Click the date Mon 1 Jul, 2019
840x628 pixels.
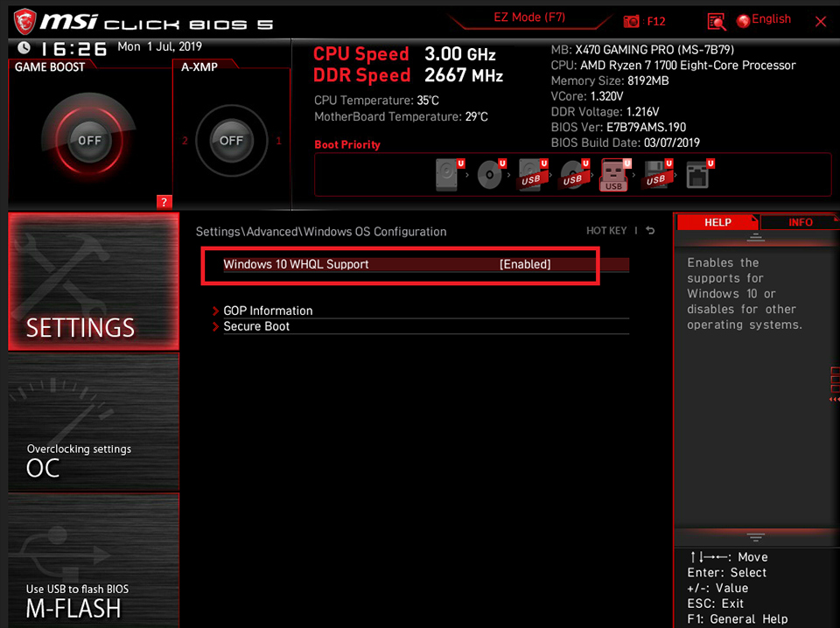[x=159, y=47]
